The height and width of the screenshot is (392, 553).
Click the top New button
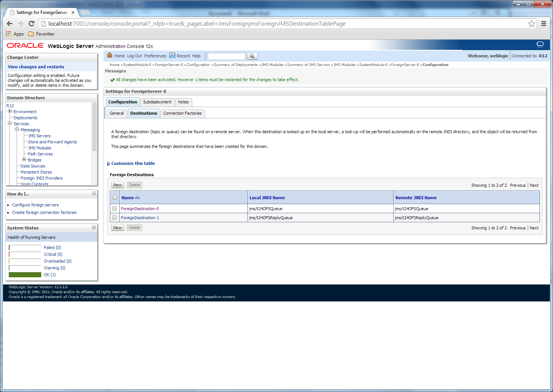coord(117,185)
